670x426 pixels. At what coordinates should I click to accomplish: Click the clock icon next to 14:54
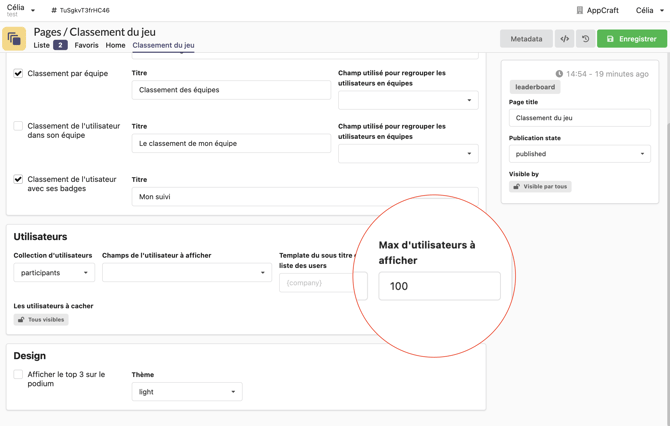(559, 74)
